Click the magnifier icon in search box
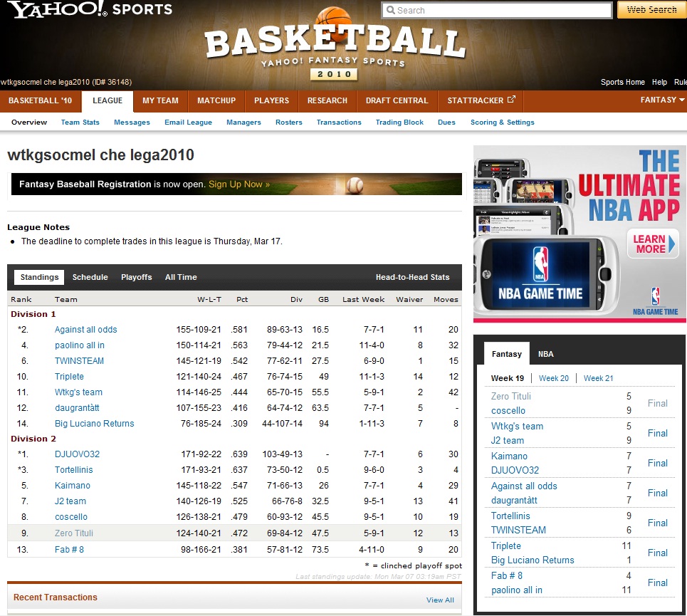The height and width of the screenshot is (616, 687). click(x=390, y=11)
